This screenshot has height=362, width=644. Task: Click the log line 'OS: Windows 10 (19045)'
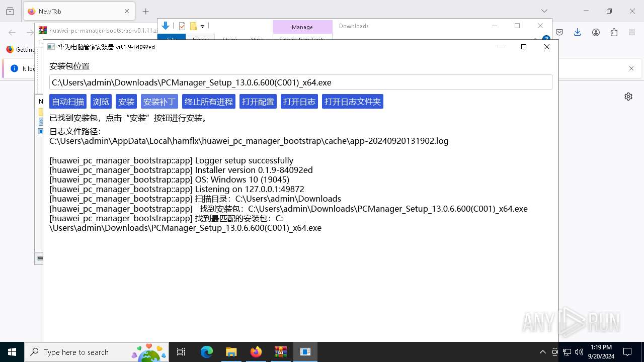[169, 179]
